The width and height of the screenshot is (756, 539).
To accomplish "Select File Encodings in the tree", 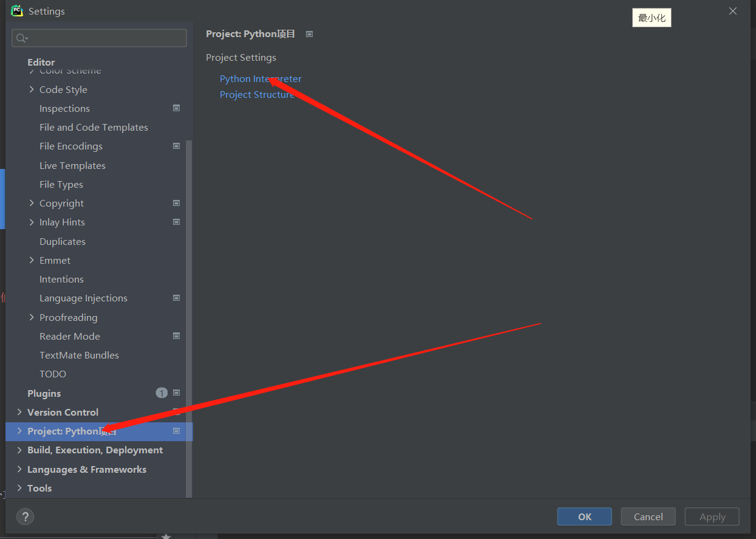I will (x=71, y=146).
